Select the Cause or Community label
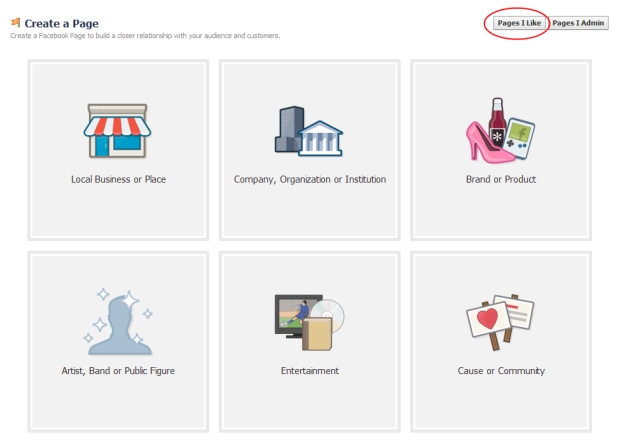Image resolution: width=620 pixels, height=446 pixels. (x=501, y=371)
